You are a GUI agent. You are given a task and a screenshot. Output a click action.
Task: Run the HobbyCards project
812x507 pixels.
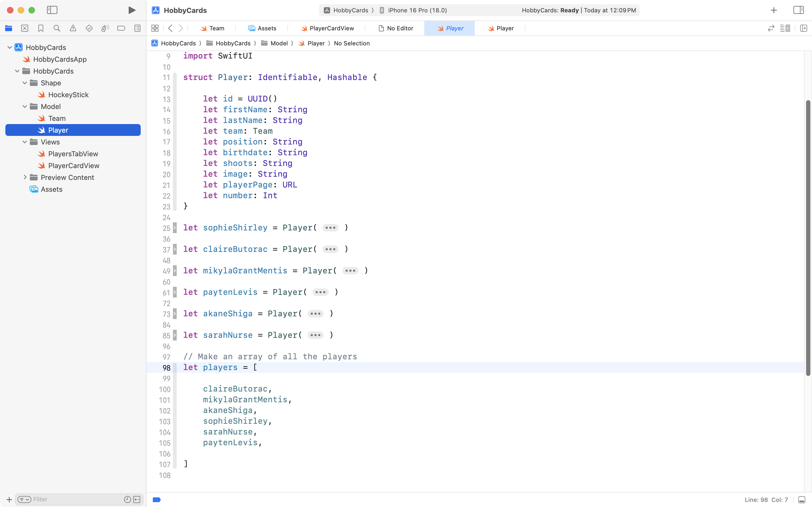132,10
